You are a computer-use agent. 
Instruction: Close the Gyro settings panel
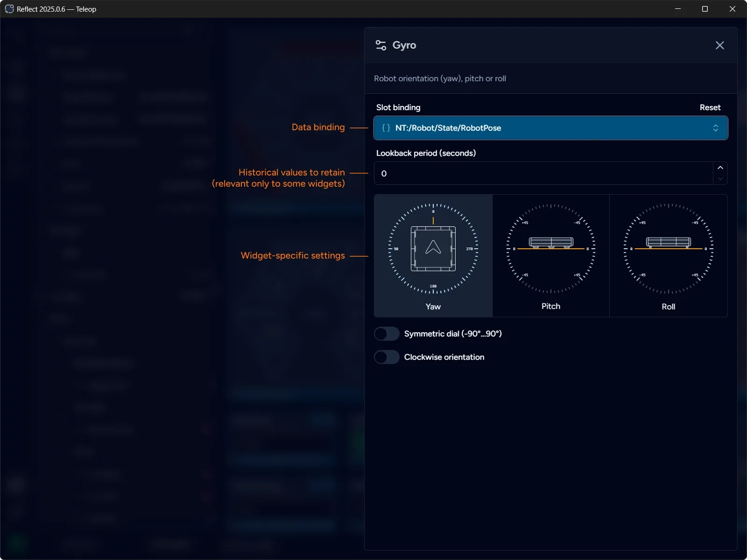click(x=719, y=45)
